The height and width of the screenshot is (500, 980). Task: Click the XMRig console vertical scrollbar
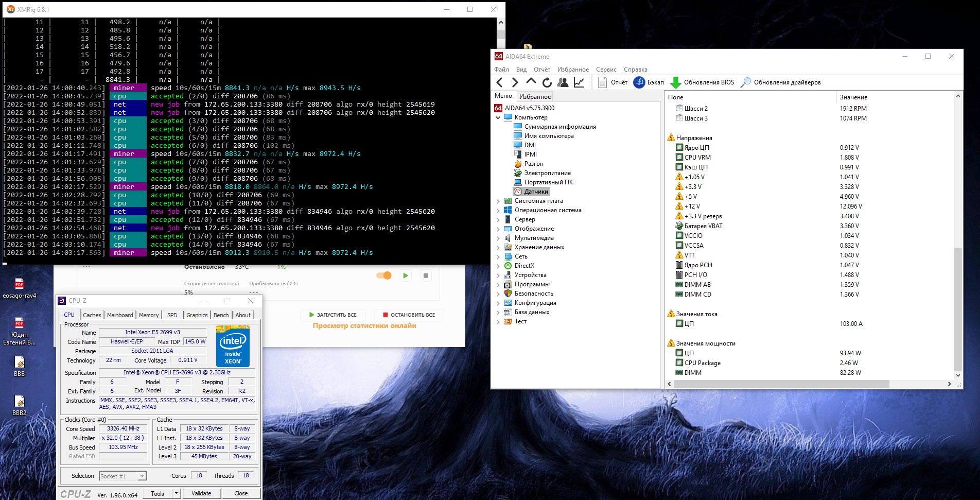click(501, 35)
